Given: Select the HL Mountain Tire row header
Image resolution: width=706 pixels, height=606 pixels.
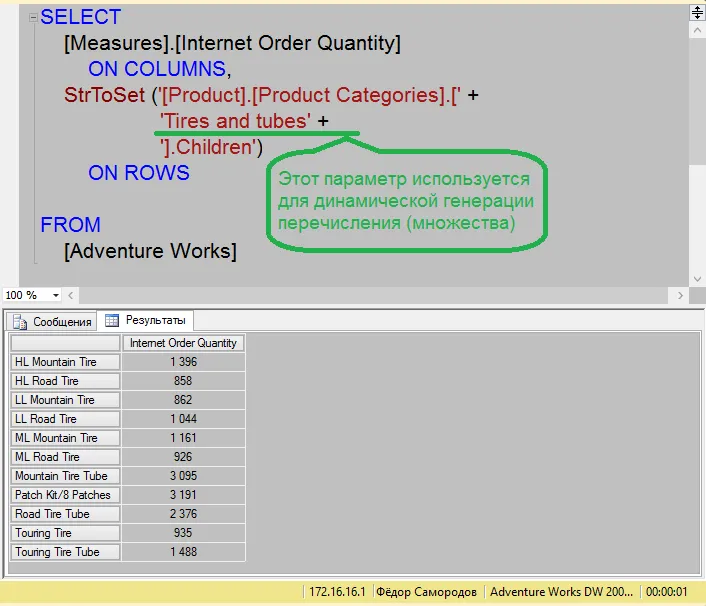Looking at the screenshot, I should tap(65, 362).
